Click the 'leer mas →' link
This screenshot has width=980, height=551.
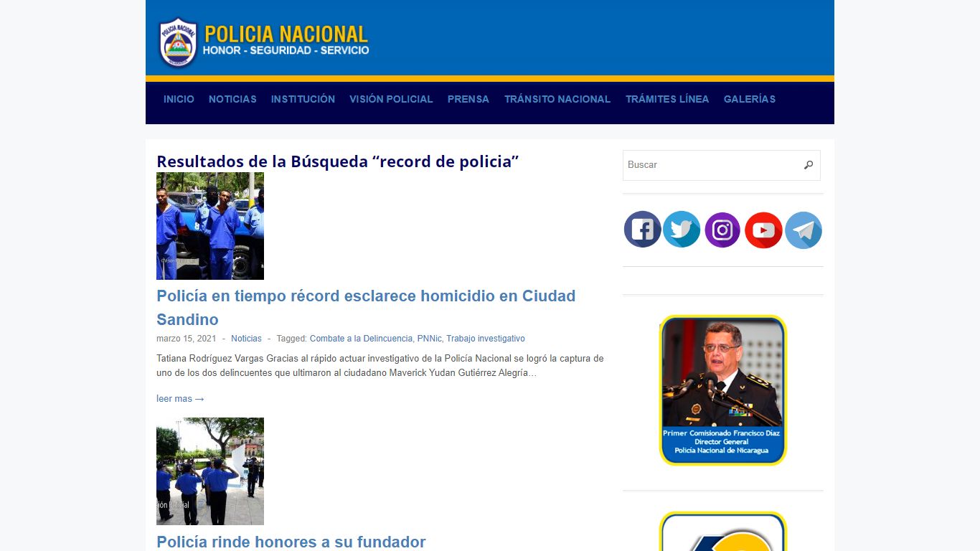click(x=180, y=399)
